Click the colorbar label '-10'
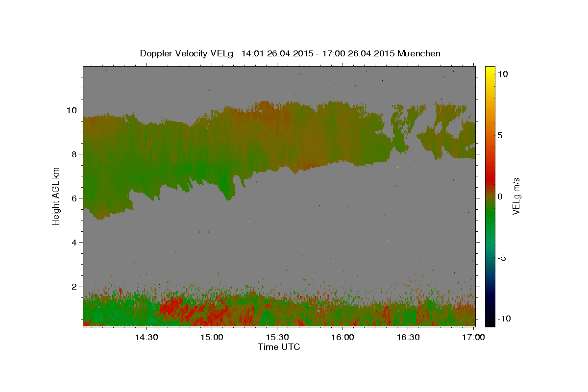This screenshot has width=588, height=392. tap(504, 318)
